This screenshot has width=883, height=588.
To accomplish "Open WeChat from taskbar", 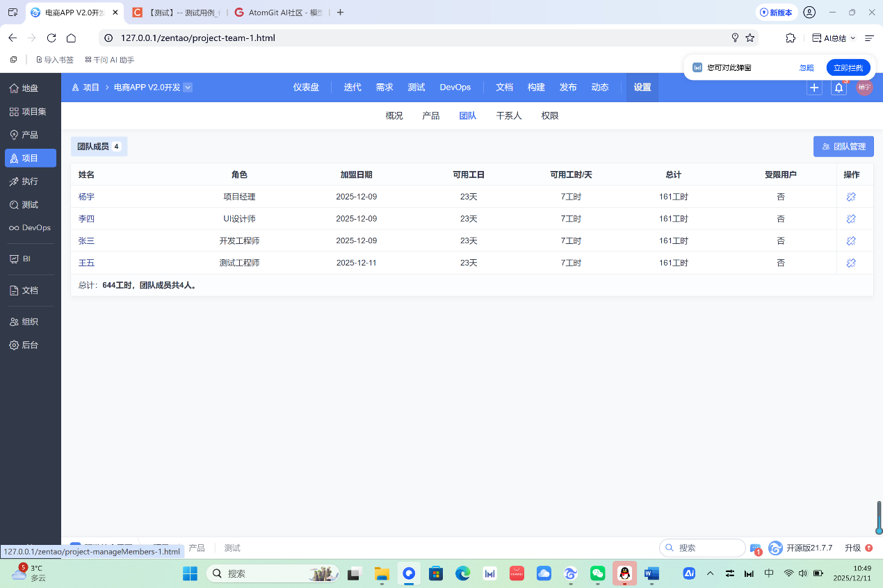I will click(598, 573).
